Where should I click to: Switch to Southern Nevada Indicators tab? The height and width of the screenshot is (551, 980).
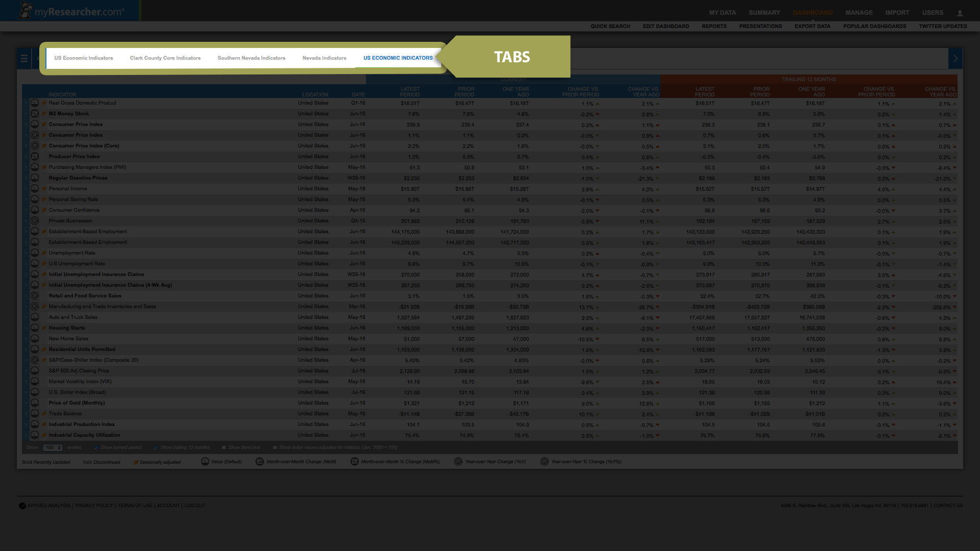click(252, 58)
